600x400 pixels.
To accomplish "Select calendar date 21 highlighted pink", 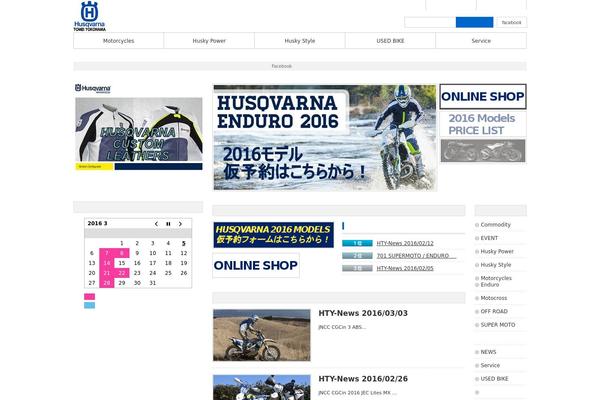I will click(107, 273).
